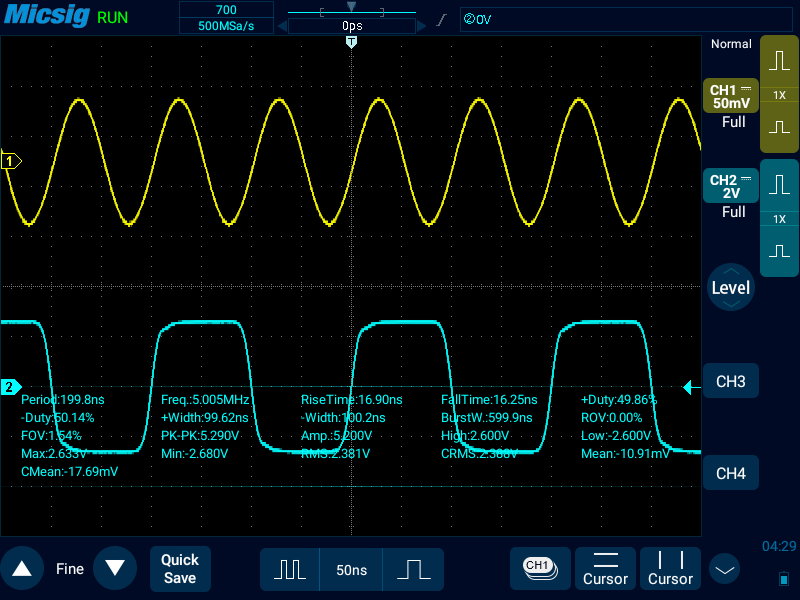800x600 pixels.
Task: Enable horizontal Cursor lines
Action: (x=605, y=569)
